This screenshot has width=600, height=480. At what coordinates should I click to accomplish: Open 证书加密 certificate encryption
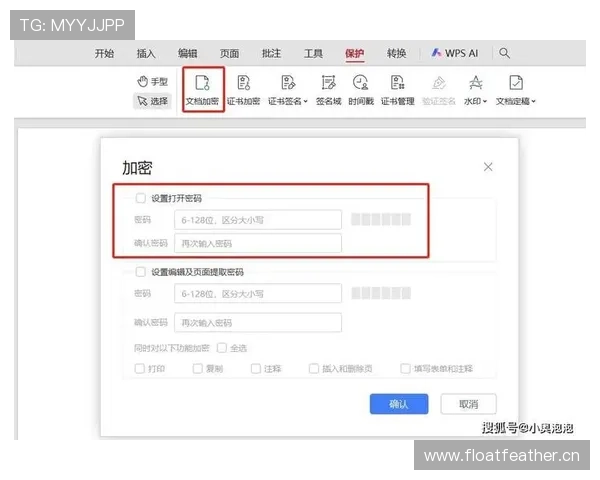pyautogui.click(x=243, y=90)
